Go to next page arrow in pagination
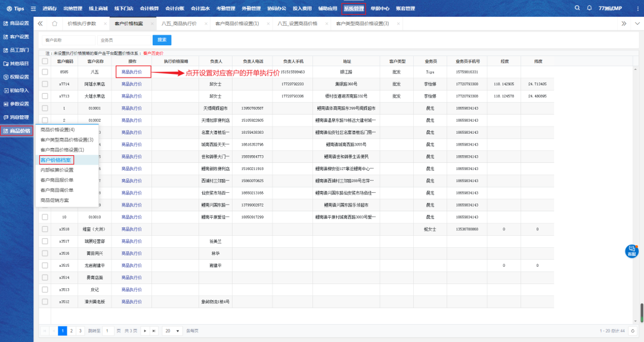This screenshot has width=644, height=342. [x=144, y=330]
